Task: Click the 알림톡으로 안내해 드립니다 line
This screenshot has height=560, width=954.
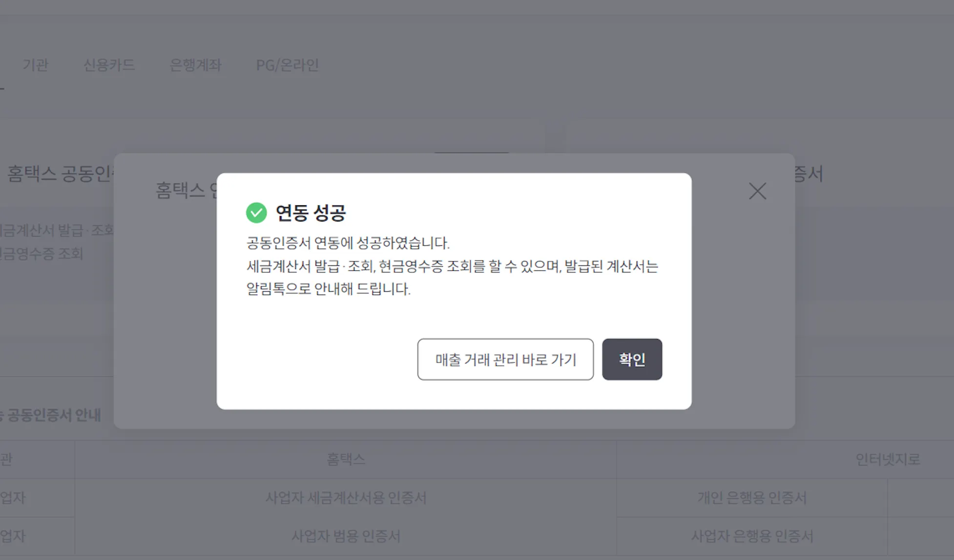Action: click(x=328, y=289)
